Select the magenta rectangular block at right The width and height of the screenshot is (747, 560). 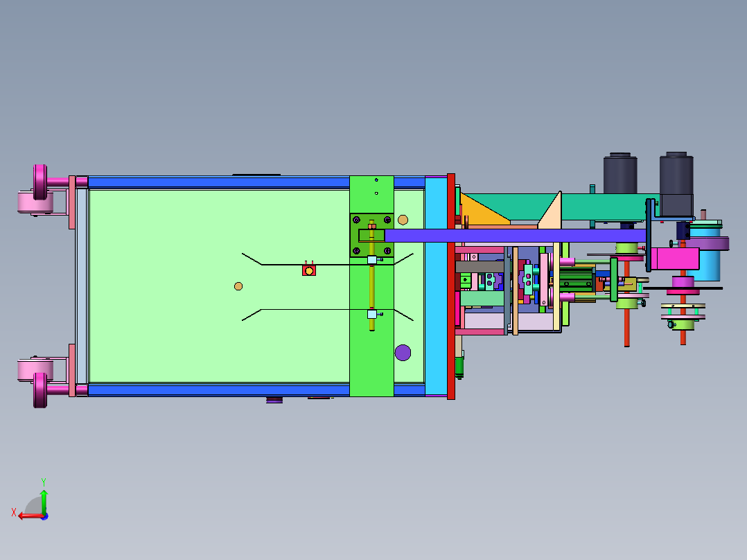pos(675,259)
